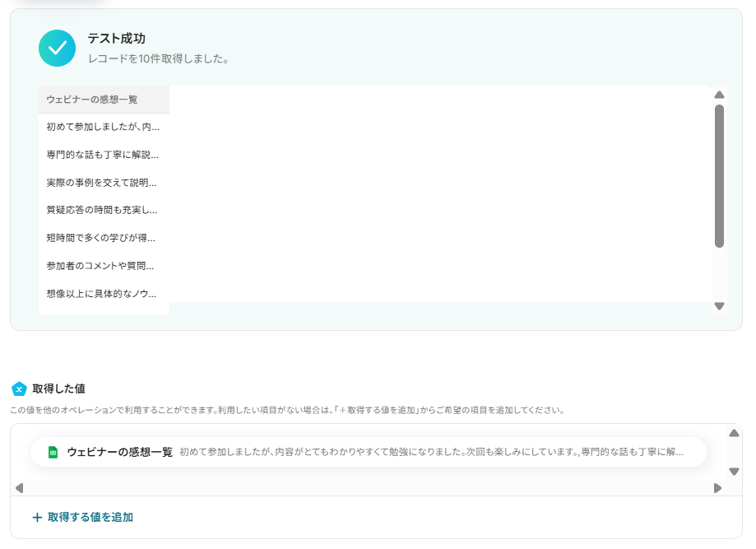Image resolution: width=756 pixels, height=549 pixels.
Task: Click the レコードを10件取得しました message
Action: click(x=158, y=59)
